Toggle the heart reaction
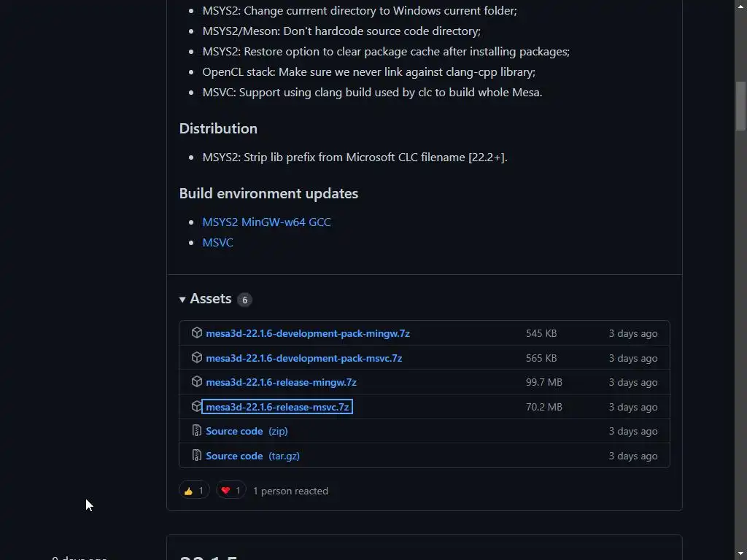The image size is (747, 560). 231,491
